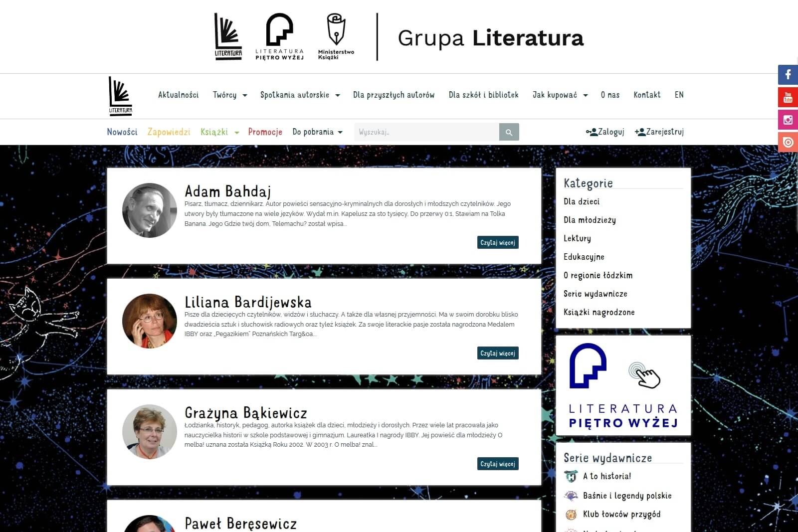The height and width of the screenshot is (532, 798).
Task: Open the YouTube social icon
Action: click(x=788, y=97)
